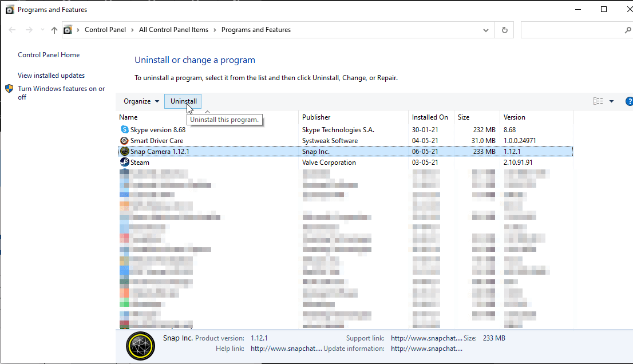The image size is (633, 364).
Task: Open View installed updates link
Action: click(51, 76)
